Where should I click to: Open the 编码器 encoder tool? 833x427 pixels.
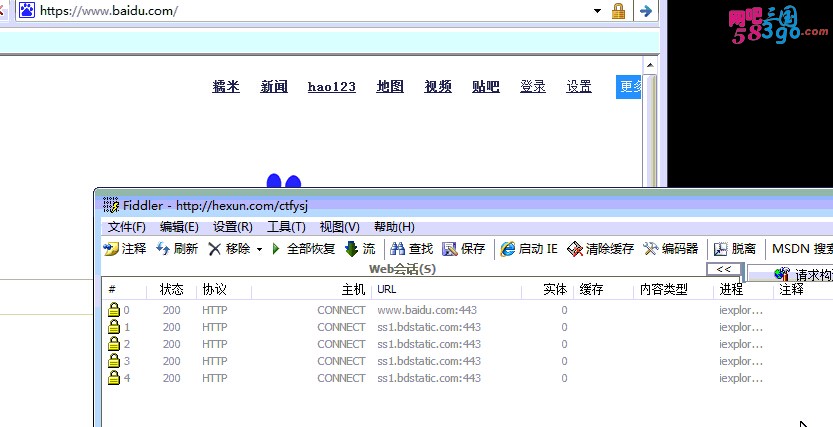[670, 249]
